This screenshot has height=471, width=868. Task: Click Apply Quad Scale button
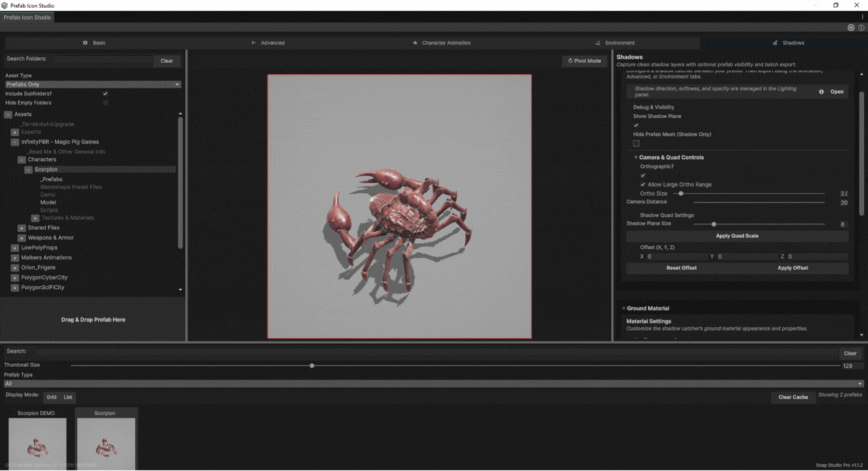[737, 236]
